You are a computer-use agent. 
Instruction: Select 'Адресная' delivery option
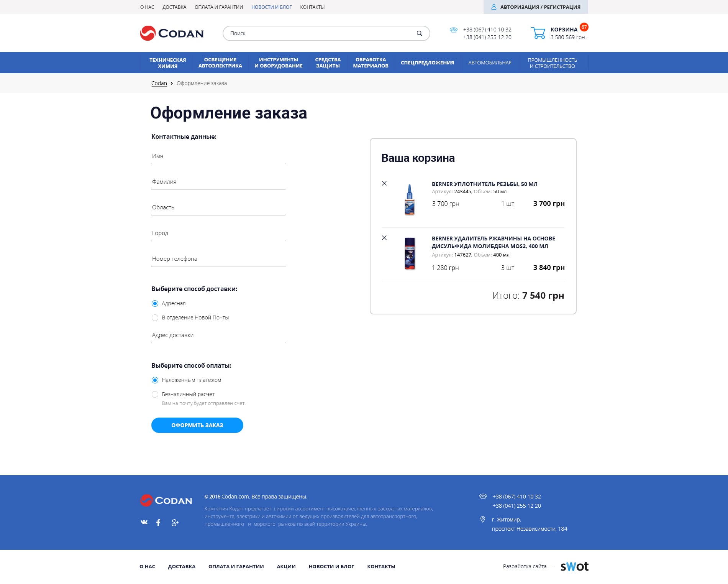(155, 303)
